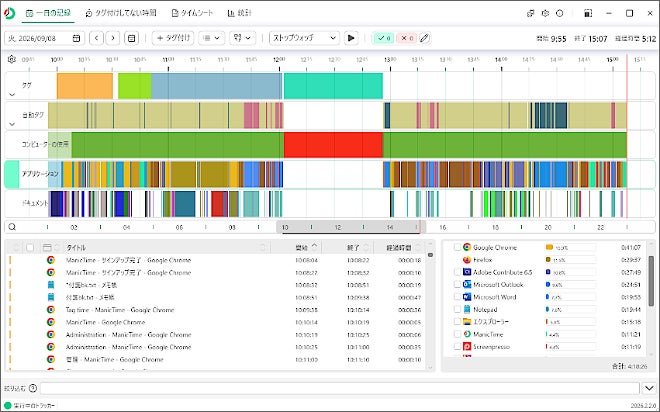Start the stopwatch play button
Image resolution: width=660 pixels, height=412 pixels.
coord(351,38)
